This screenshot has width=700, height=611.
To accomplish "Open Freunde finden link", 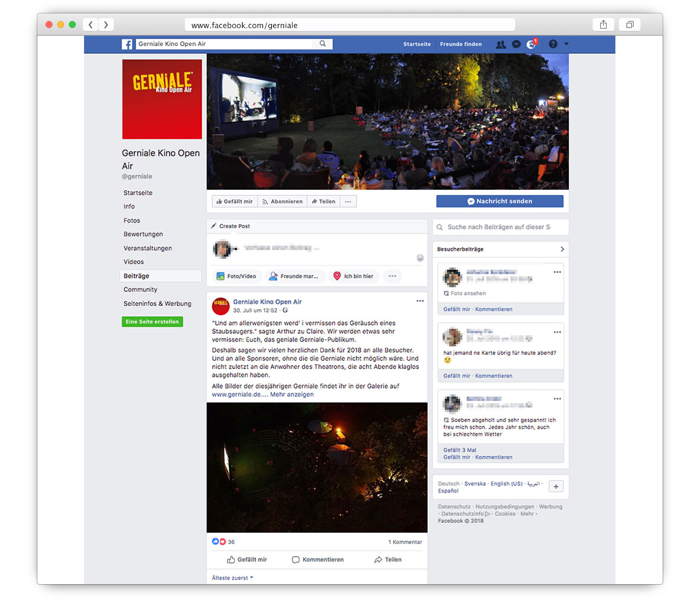I will click(461, 44).
